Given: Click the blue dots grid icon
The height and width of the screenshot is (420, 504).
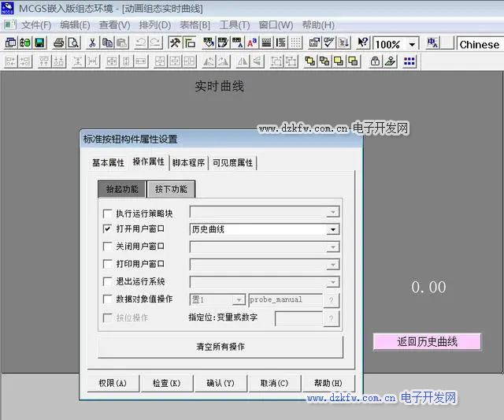Looking at the screenshot, I should [x=409, y=61].
